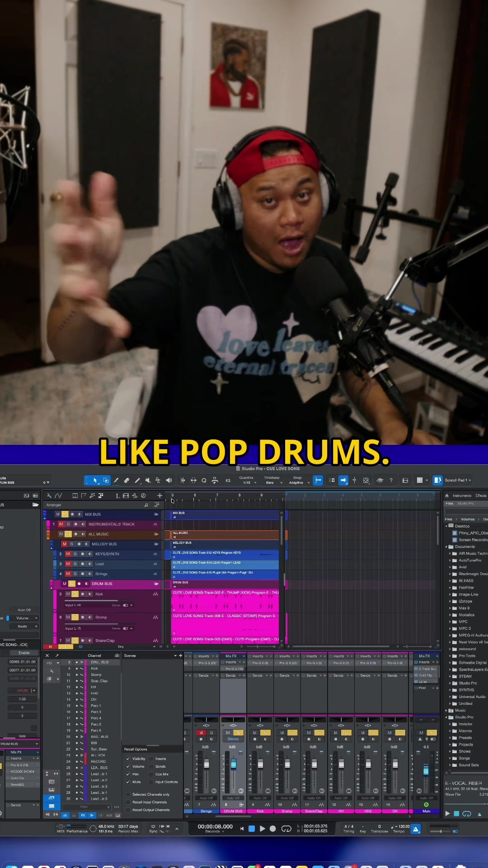Open the Snap Adaptive dropdown

299,482
